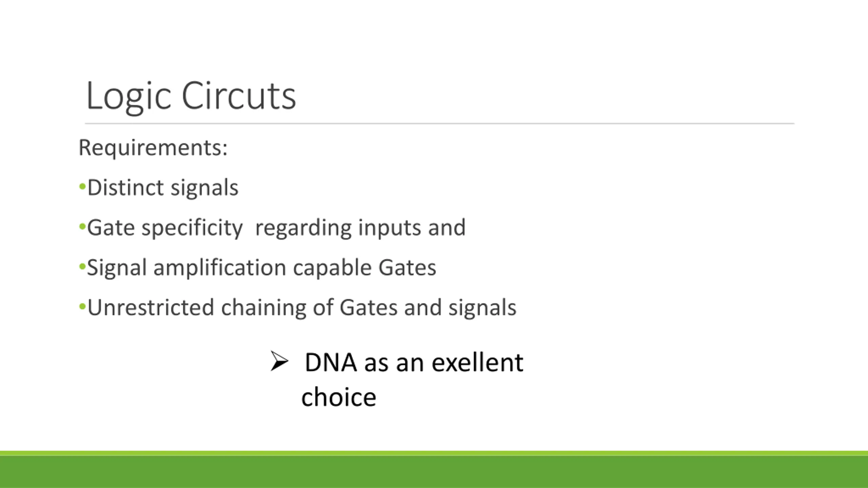Click the DNA as an exellent line
The width and height of the screenshot is (868, 488).
coord(414,363)
